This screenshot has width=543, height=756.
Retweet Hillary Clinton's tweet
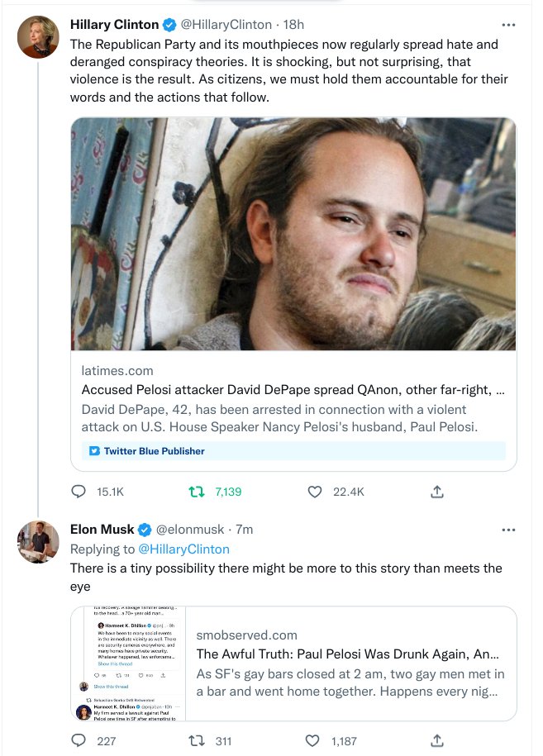pos(197,492)
